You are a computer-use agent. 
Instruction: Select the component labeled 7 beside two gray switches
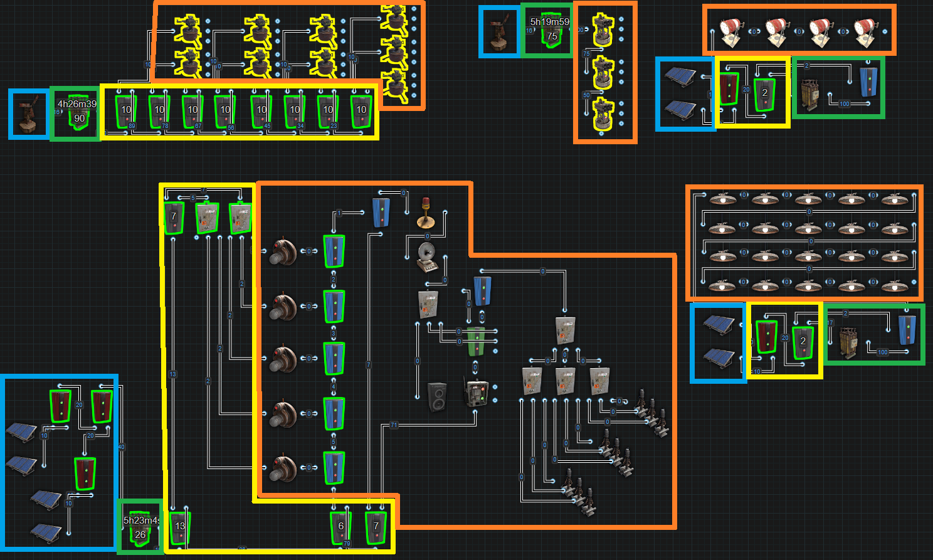pyautogui.click(x=174, y=218)
